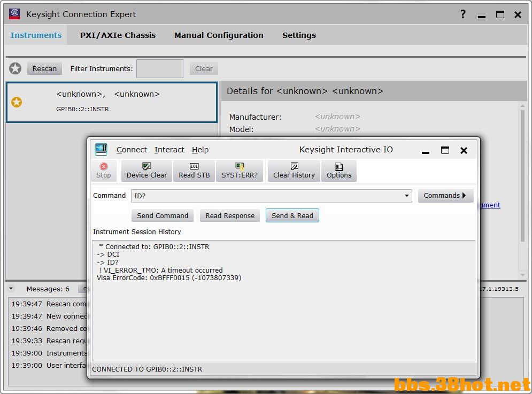Maximize the Connection Expert window
532x394 pixels.
click(x=500, y=14)
